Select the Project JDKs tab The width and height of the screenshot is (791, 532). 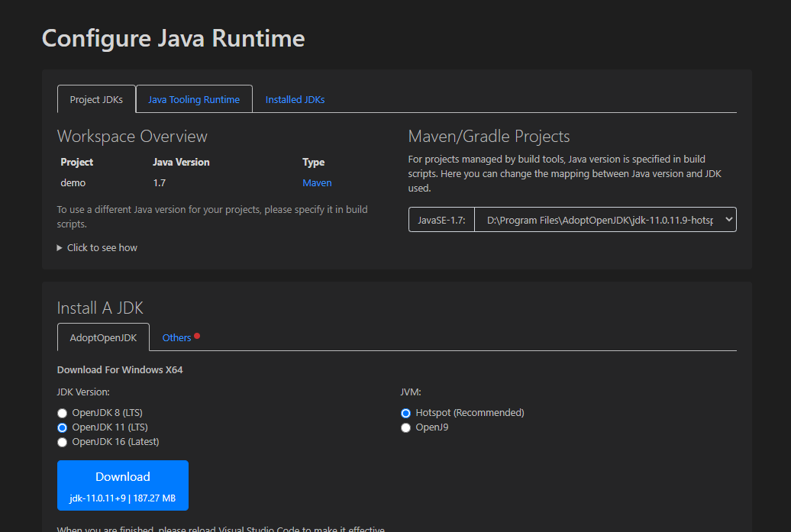[95, 99]
